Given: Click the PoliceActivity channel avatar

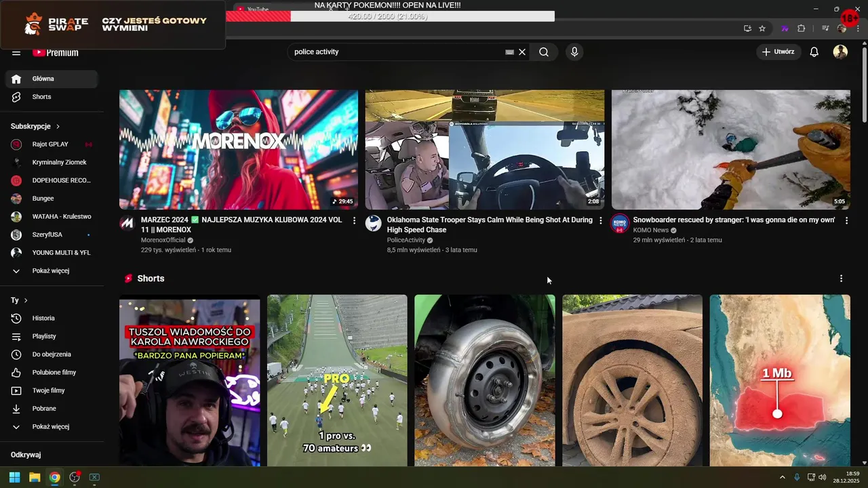Looking at the screenshot, I should 374,224.
